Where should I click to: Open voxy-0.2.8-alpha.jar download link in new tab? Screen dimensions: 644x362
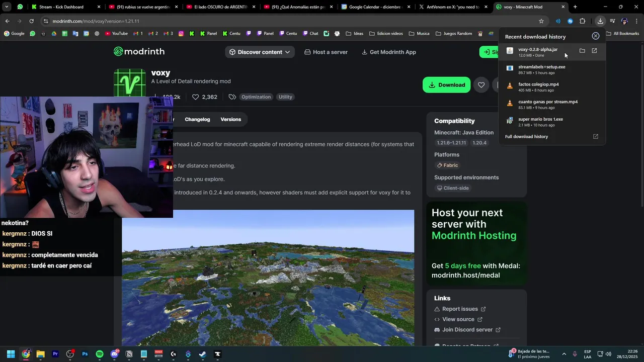point(594,51)
